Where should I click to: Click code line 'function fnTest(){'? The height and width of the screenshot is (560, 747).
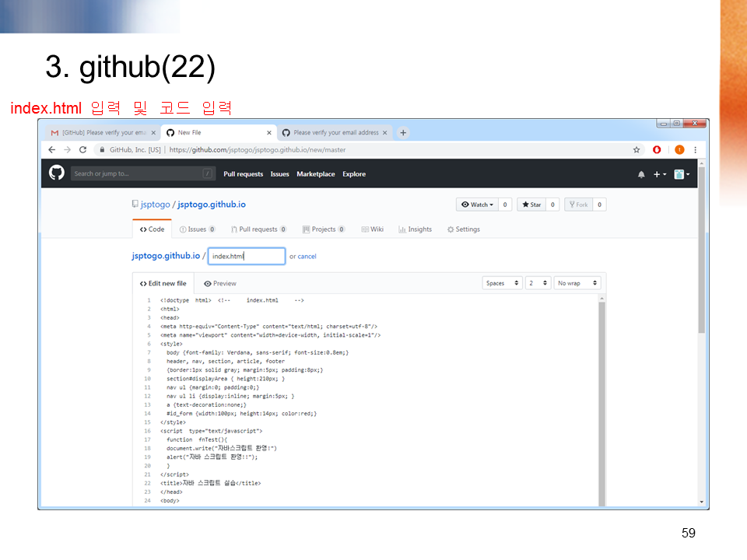(x=197, y=439)
